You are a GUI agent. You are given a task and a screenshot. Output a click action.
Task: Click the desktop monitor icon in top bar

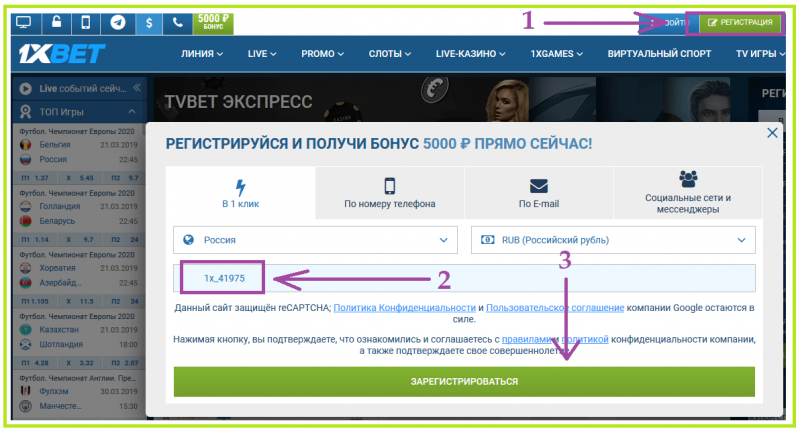click(x=24, y=23)
